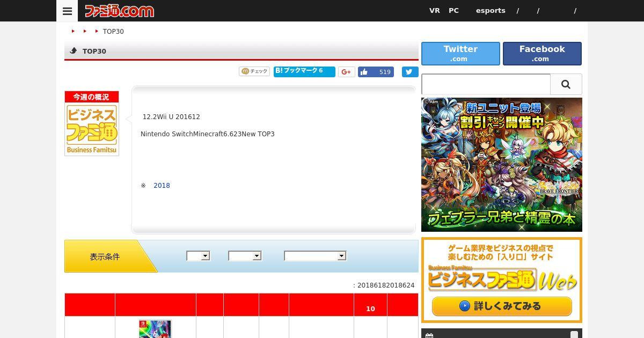Click the TOP30 breadcrumb text

pyautogui.click(x=113, y=32)
